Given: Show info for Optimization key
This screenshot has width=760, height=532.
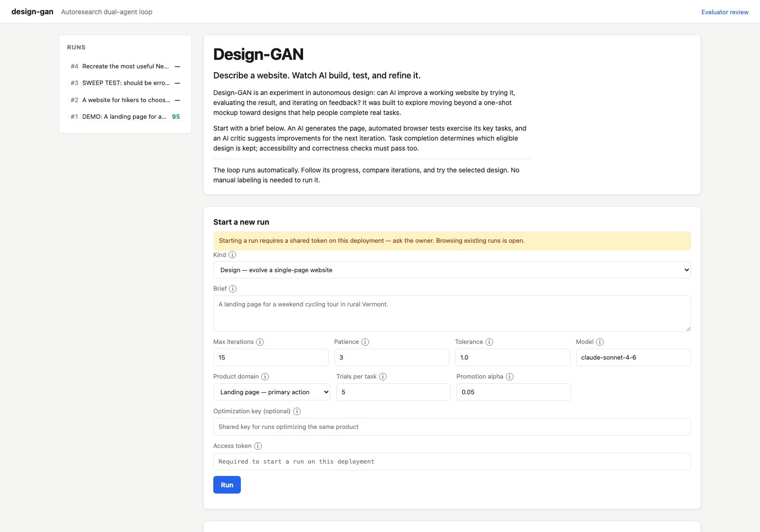Looking at the screenshot, I should click(297, 411).
